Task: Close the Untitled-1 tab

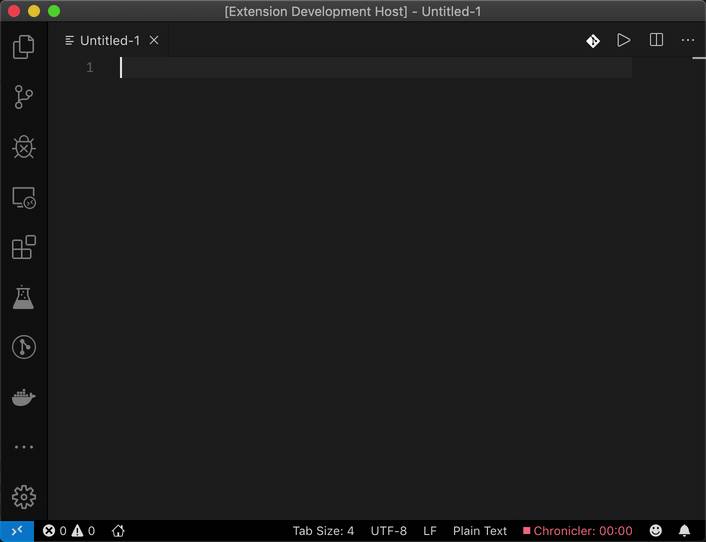Action: (x=154, y=41)
